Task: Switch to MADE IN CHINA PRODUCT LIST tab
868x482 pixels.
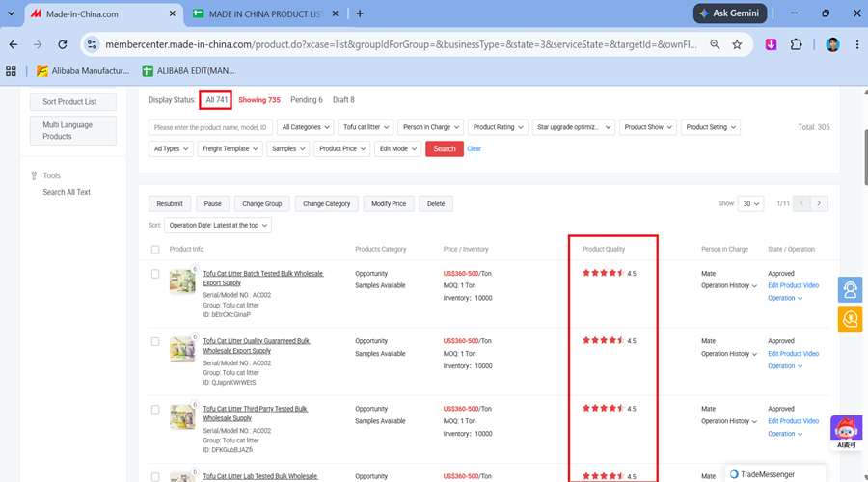Action: (266, 13)
